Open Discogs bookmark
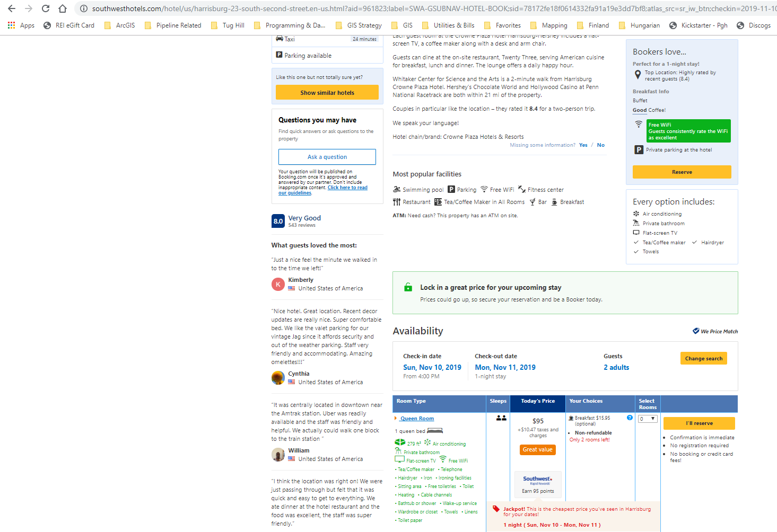Screen dimensions: 777x532 [754, 25]
